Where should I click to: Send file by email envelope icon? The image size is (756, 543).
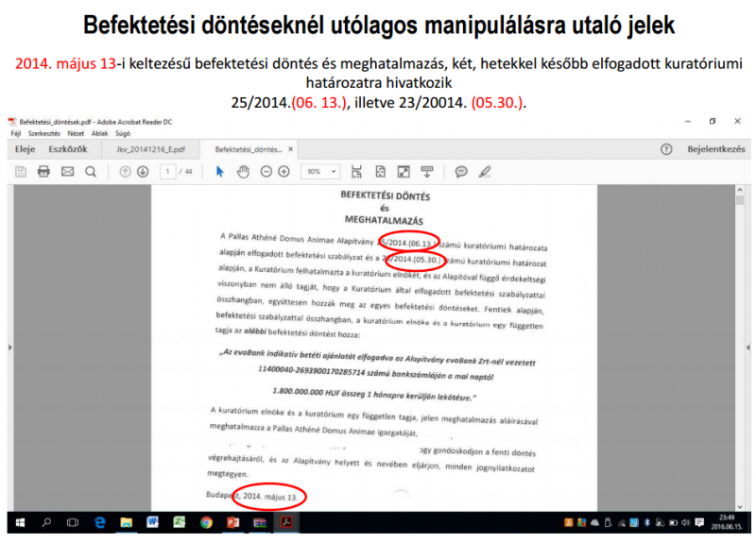coord(67,172)
